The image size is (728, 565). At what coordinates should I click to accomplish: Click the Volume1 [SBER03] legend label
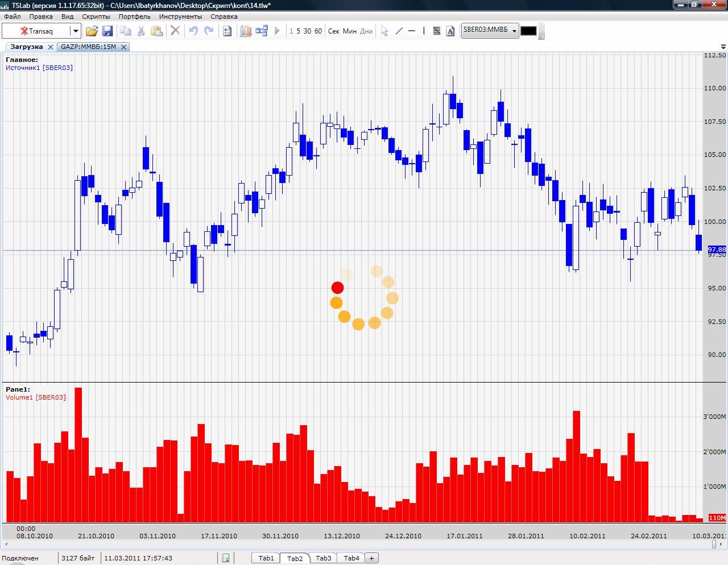[x=36, y=397]
